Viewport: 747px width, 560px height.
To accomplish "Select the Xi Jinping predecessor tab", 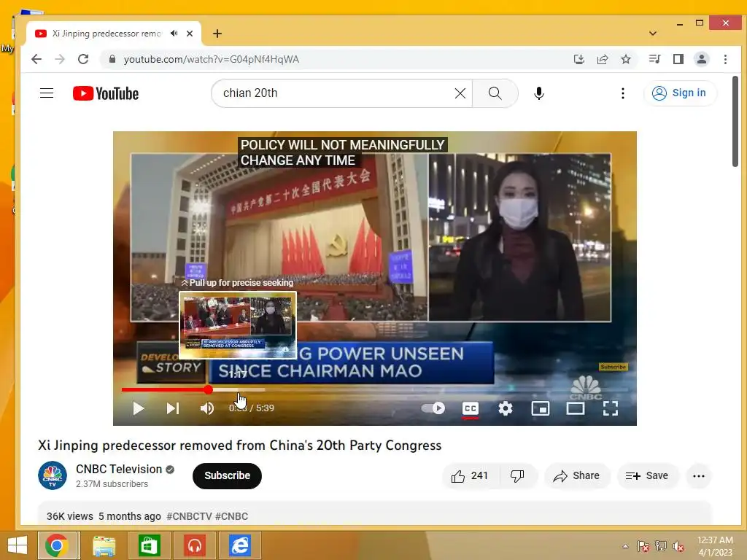I will pyautogui.click(x=107, y=34).
